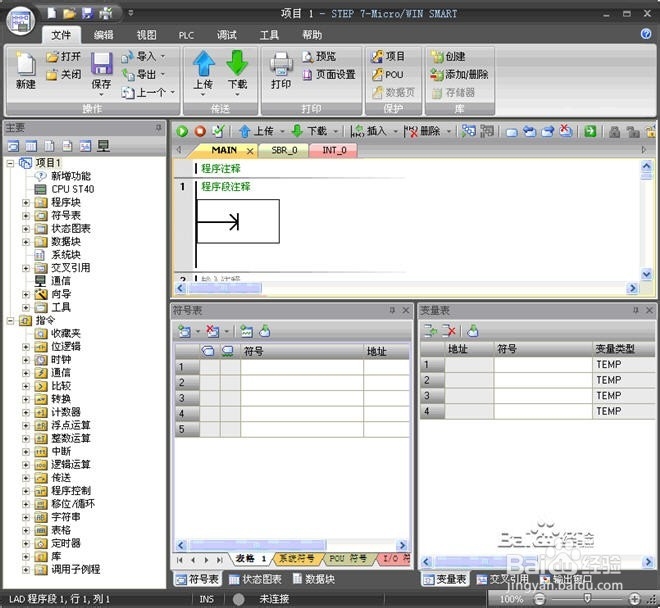Switch to the Tools (工具) ribbon tab
This screenshot has width=660, height=608.
(269, 35)
